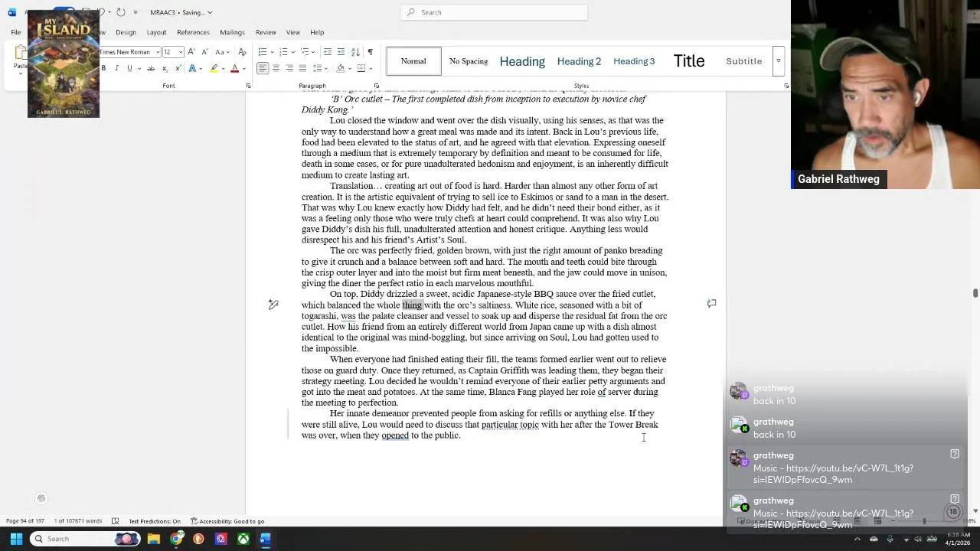The image size is (980, 551).
Task: Apply the Title style
Action: click(689, 61)
